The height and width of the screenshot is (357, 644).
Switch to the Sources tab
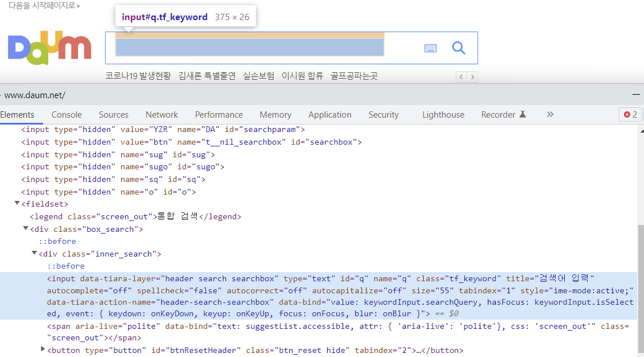113,115
